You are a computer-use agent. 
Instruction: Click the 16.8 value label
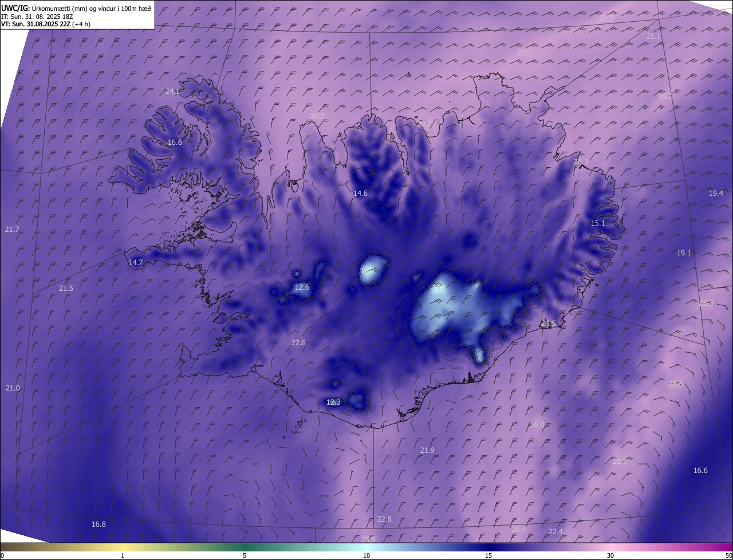click(98, 524)
